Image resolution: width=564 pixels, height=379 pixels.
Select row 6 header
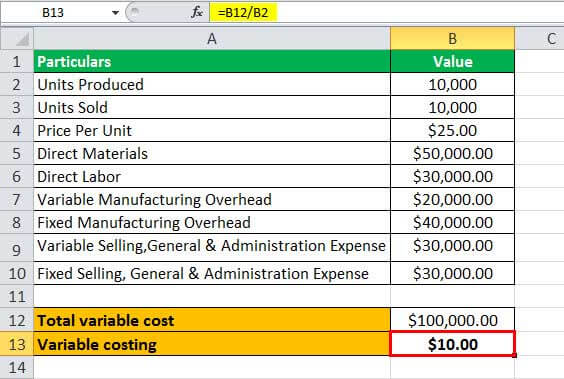(17, 177)
